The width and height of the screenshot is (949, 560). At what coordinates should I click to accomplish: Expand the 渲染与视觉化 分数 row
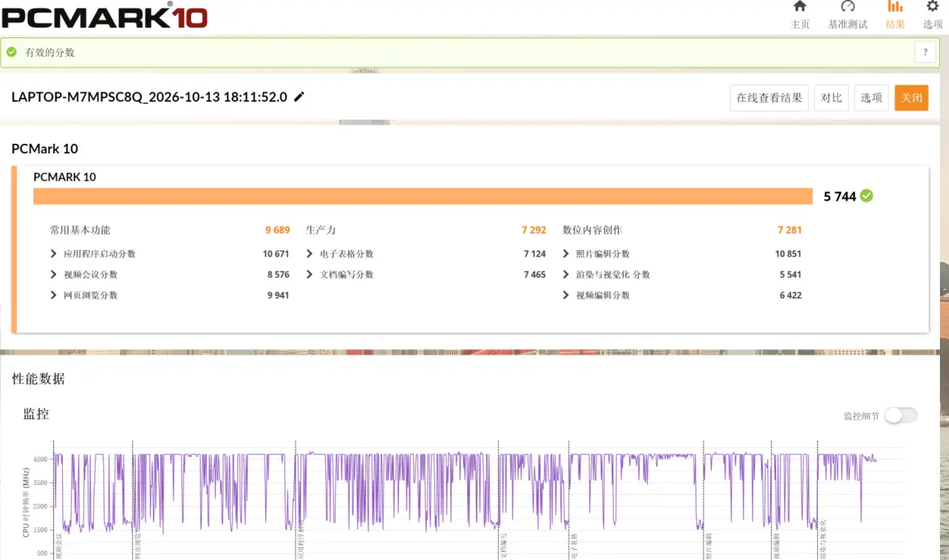pos(682,275)
